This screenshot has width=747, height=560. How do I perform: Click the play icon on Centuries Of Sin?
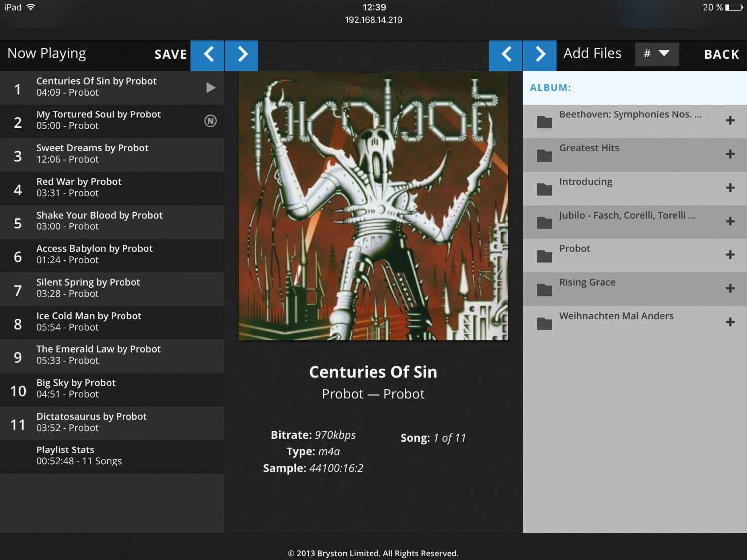(x=211, y=88)
